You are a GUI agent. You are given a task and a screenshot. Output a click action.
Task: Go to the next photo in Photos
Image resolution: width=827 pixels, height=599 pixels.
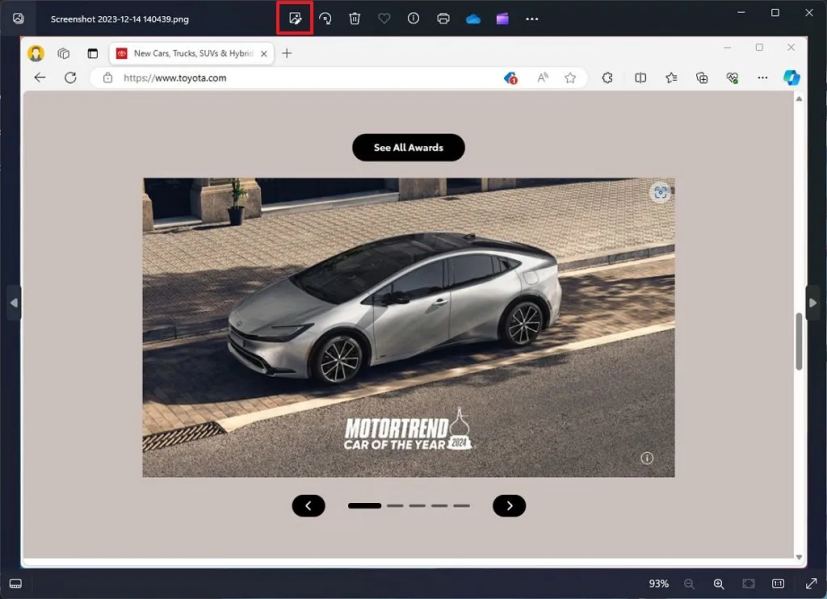tap(813, 303)
